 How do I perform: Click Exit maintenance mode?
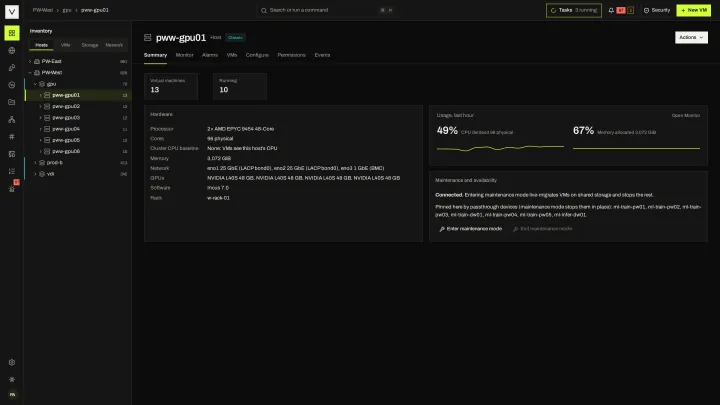coord(542,229)
